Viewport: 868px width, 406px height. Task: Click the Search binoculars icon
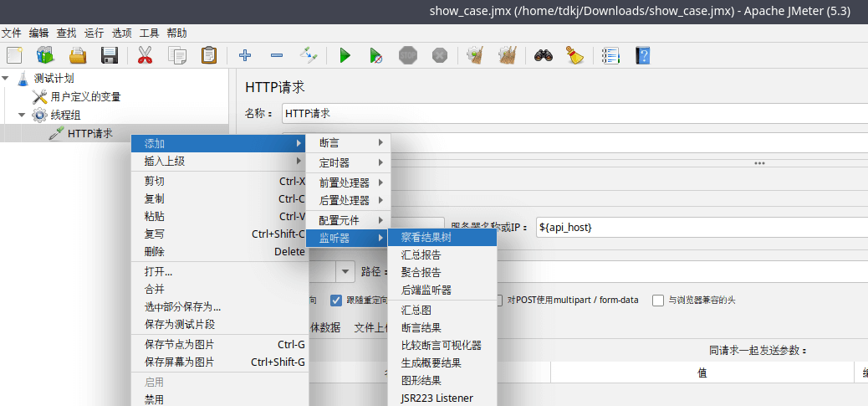click(543, 55)
